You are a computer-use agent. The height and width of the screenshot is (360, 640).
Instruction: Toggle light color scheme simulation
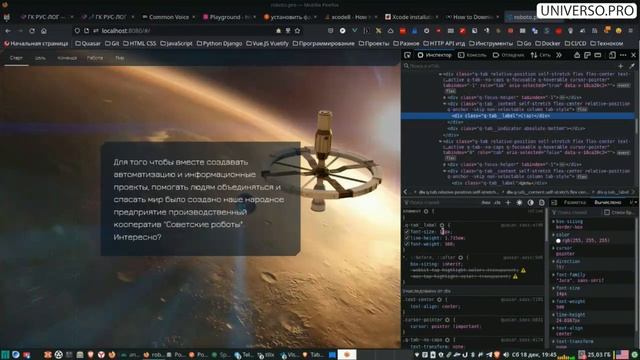tap(519, 202)
